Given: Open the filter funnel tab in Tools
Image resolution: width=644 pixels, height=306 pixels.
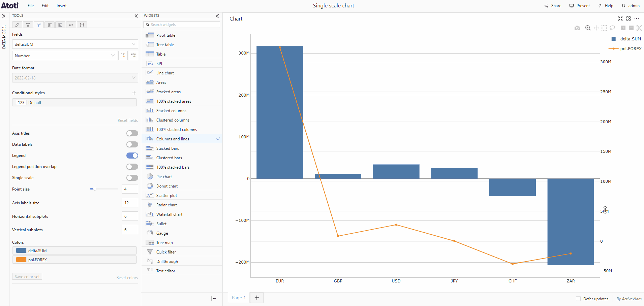Looking at the screenshot, I should [28, 25].
